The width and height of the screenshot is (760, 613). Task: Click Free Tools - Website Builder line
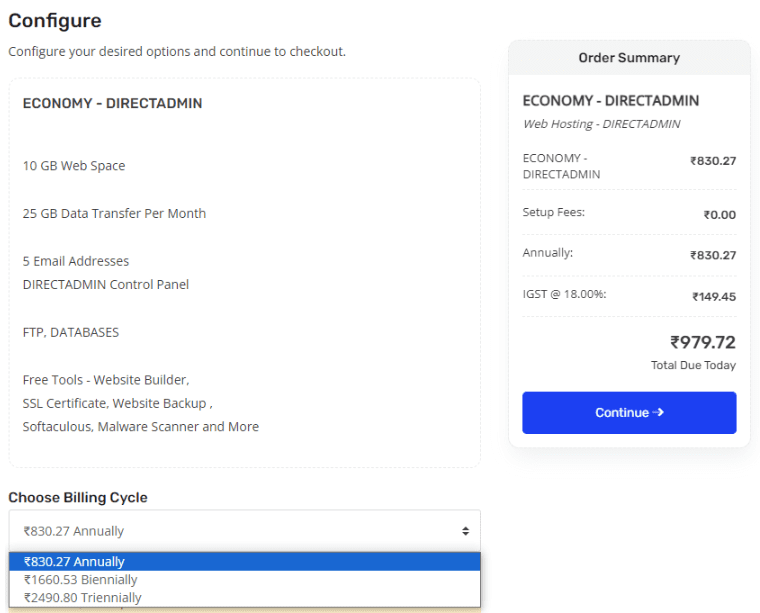pos(106,380)
